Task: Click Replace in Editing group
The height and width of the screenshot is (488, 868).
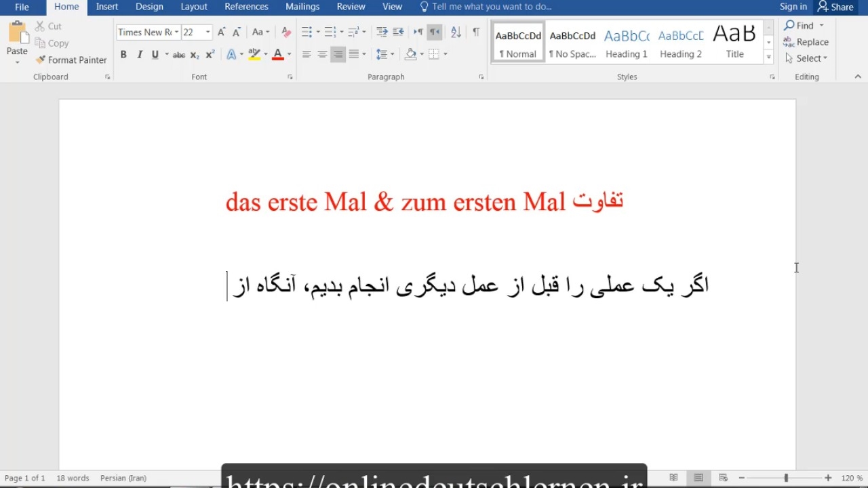Action: tap(806, 42)
